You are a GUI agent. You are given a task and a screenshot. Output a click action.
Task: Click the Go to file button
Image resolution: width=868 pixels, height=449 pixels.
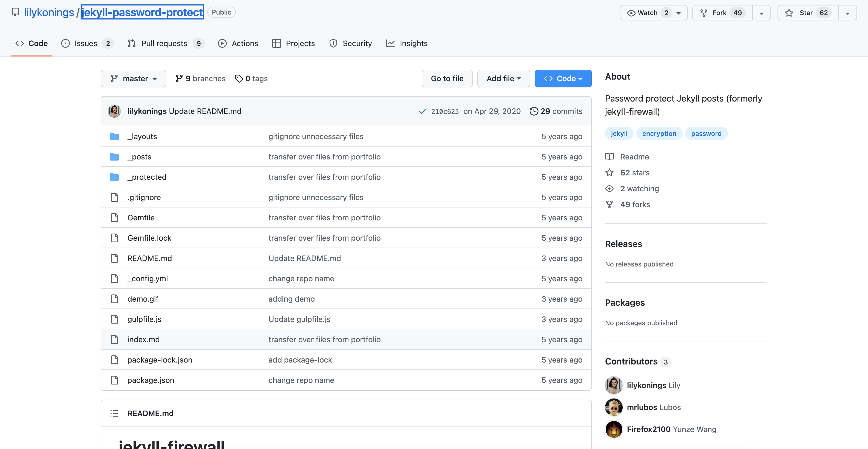pos(447,78)
